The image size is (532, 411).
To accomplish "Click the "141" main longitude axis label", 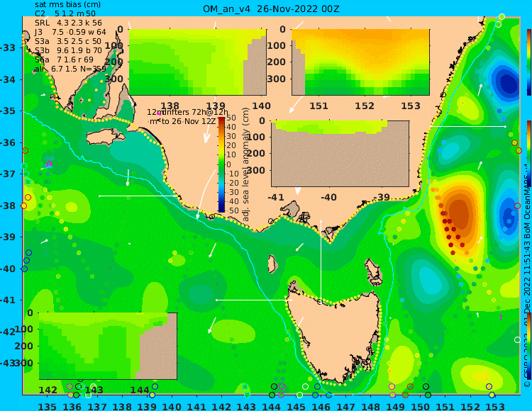I will pyautogui.click(x=196, y=406).
